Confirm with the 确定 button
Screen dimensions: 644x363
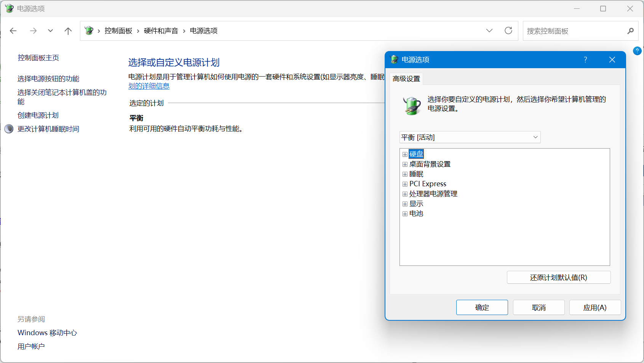click(482, 307)
